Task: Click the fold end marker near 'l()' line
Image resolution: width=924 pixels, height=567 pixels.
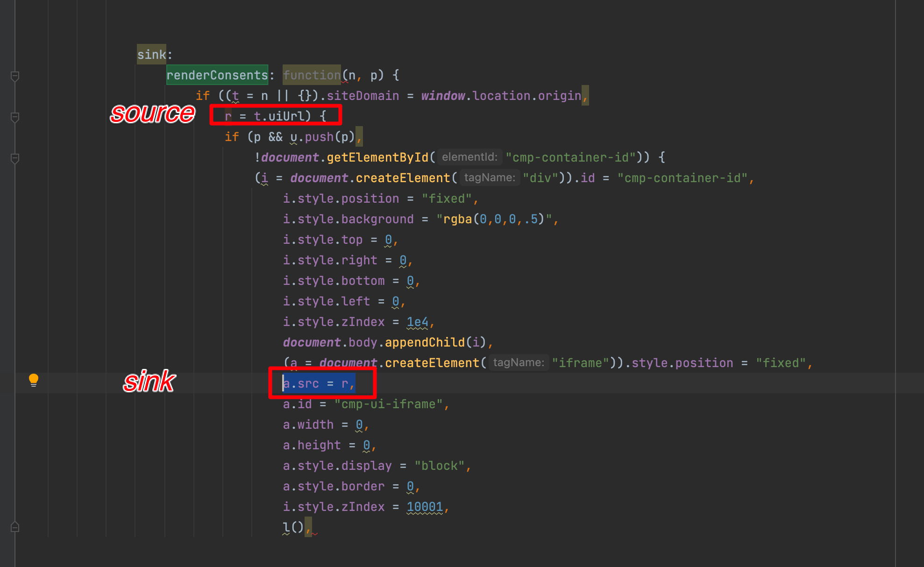Action: (x=15, y=527)
